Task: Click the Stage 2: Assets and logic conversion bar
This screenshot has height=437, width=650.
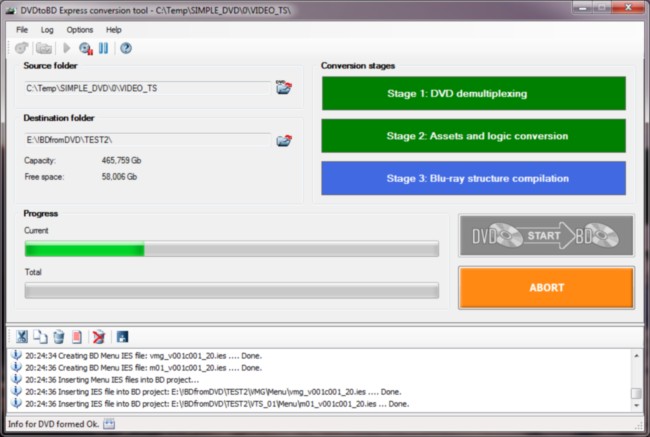Action: coord(474,136)
